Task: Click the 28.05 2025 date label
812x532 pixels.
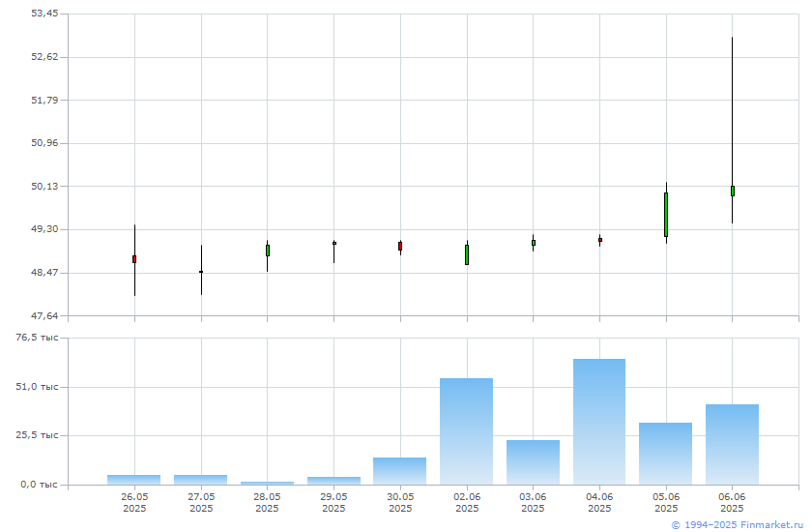Action: (x=267, y=502)
